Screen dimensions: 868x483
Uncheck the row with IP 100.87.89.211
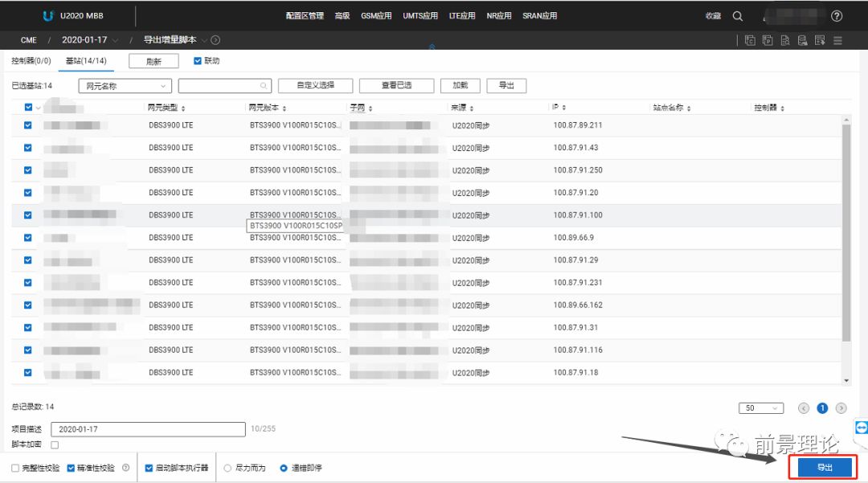point(27,125)
